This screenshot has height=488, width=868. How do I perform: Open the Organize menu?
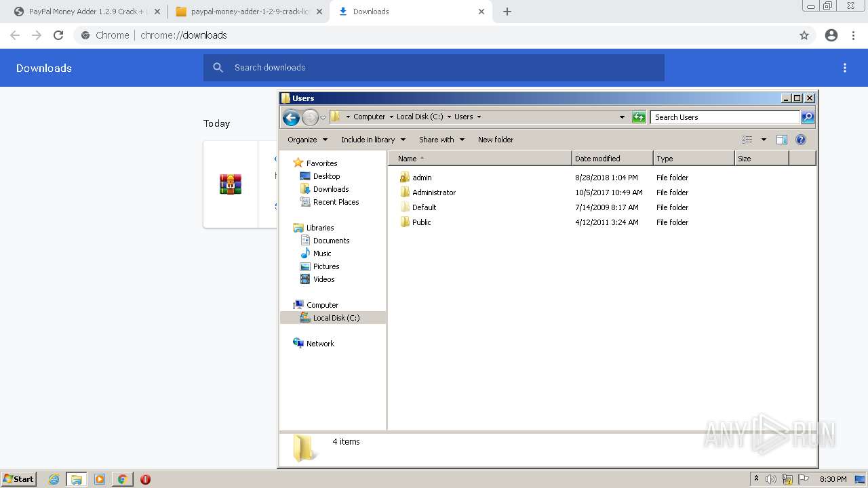click(x=307, y=140)
